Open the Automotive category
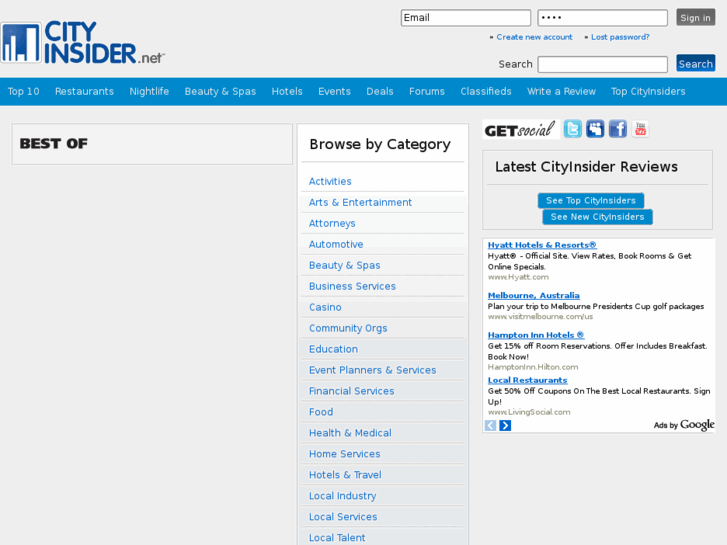The width and height of the screenshot is (727, 545). pyautogui.click(x=336, y=244)
